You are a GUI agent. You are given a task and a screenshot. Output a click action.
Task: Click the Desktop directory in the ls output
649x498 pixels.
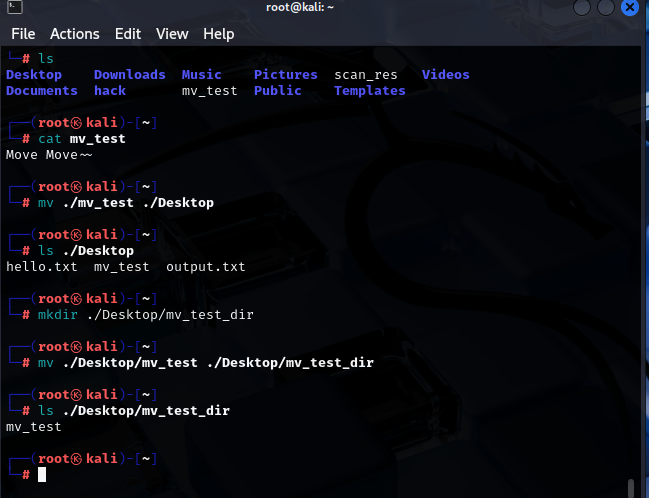[34, 75]
